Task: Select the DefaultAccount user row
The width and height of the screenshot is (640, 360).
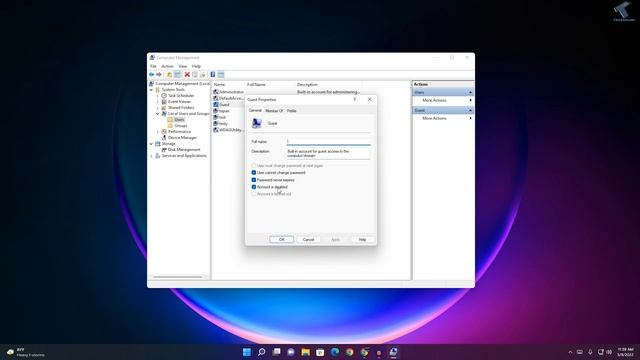Action: pos(229,98)
